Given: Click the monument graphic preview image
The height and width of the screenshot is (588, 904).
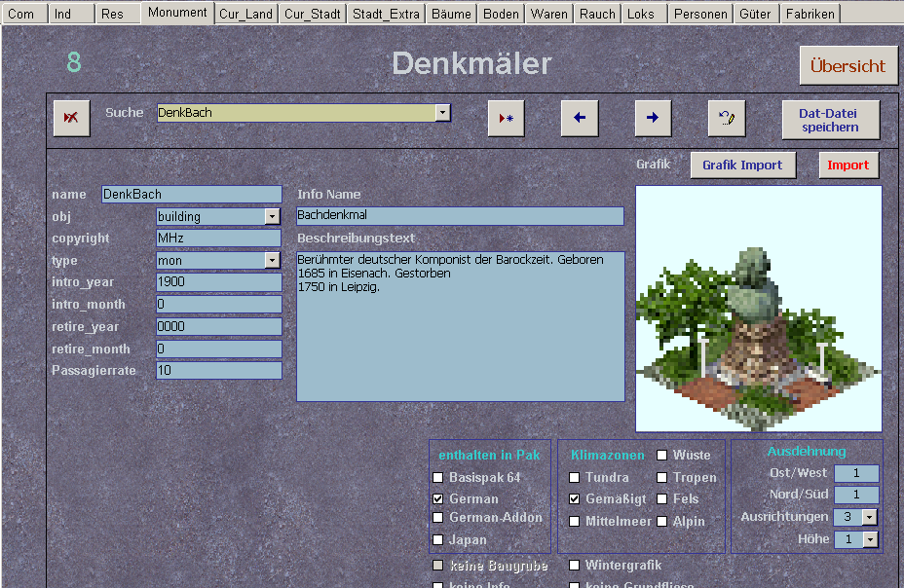Looking at the screenshot, I should point(759,309).
